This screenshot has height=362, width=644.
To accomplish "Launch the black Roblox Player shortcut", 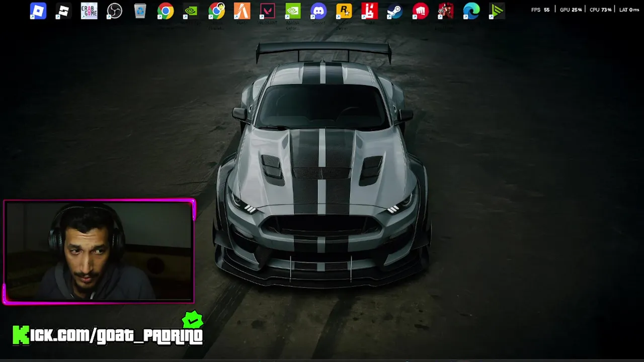I will pos(63,11).
